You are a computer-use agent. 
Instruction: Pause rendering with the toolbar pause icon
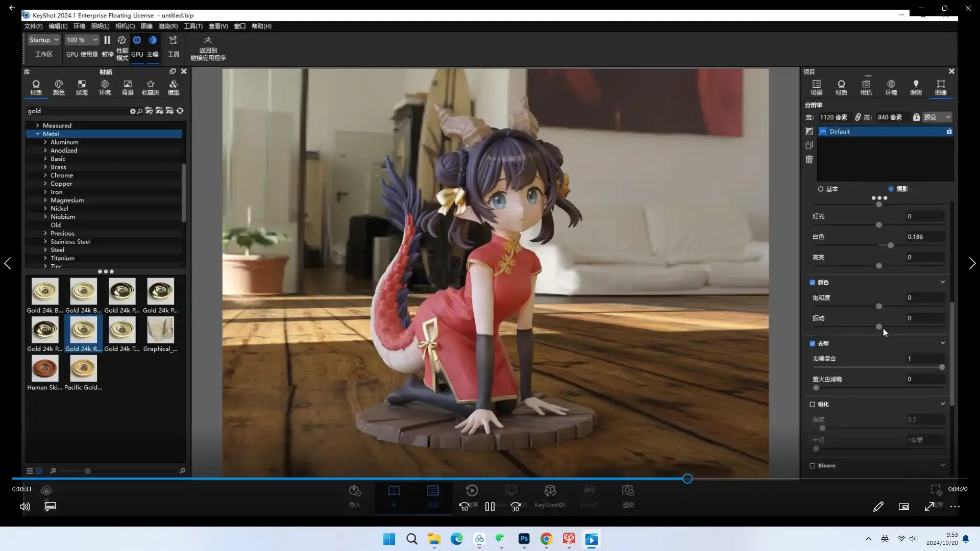[x=107, y=40]
